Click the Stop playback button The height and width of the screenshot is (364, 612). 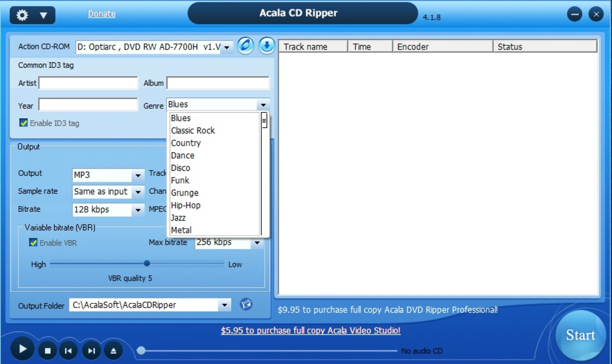click(47, 350)
